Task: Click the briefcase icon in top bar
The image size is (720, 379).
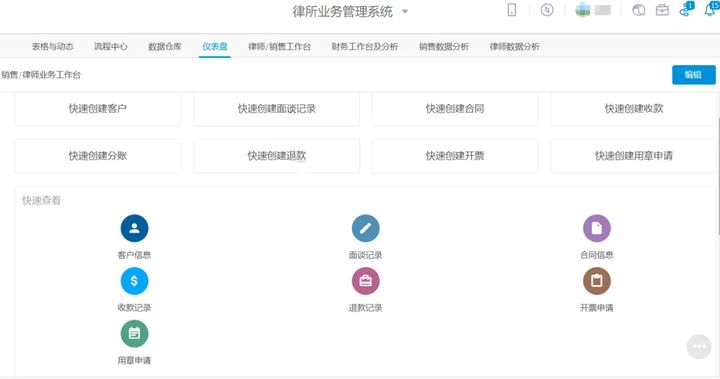Action: [662, 10]
